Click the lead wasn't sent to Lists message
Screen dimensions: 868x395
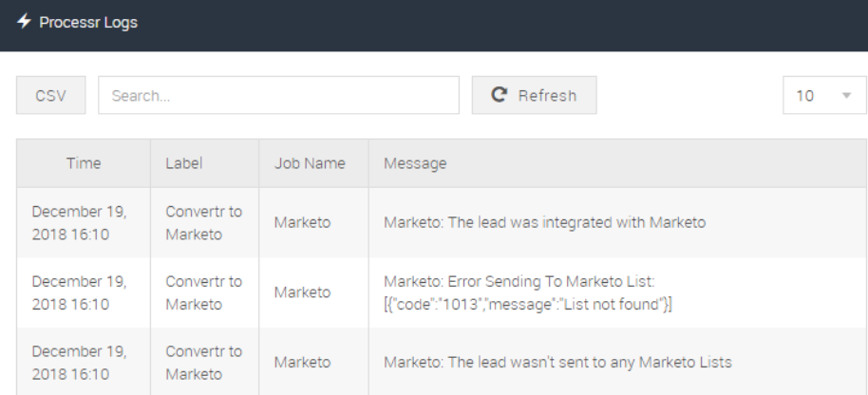tap(557, 363)
